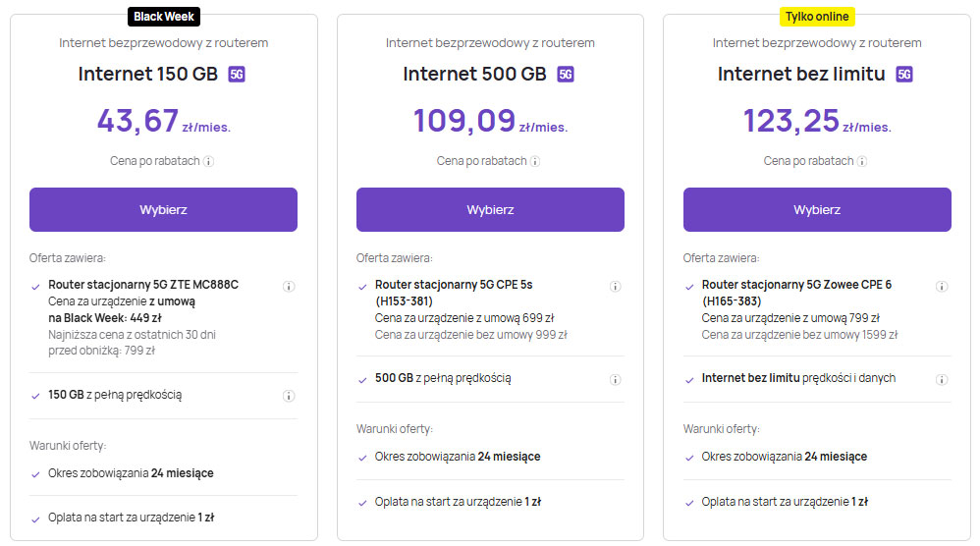Open info for 5G CPE 5s router
The image size is (980, 546).
[x=616, y=287]
